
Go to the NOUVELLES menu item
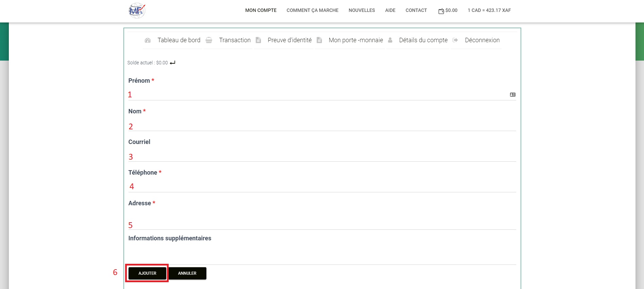click(x=361, y=11)
